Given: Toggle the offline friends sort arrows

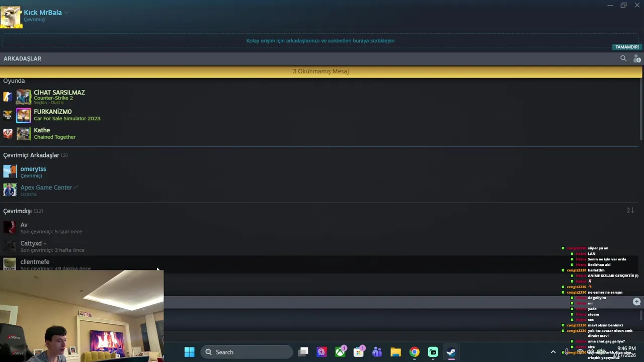Looking at the screenshot, I should click(x=630, y=211).
